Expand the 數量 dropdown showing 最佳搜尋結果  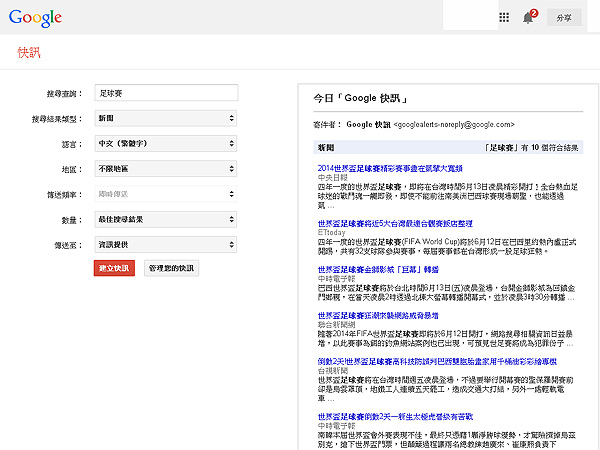(165, 219)
